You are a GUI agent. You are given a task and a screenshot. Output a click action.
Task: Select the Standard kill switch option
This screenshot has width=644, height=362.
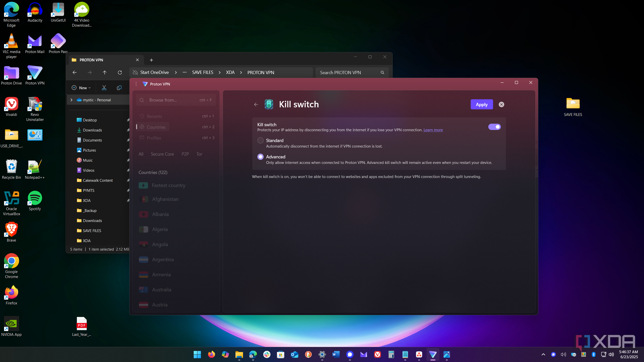260,141
